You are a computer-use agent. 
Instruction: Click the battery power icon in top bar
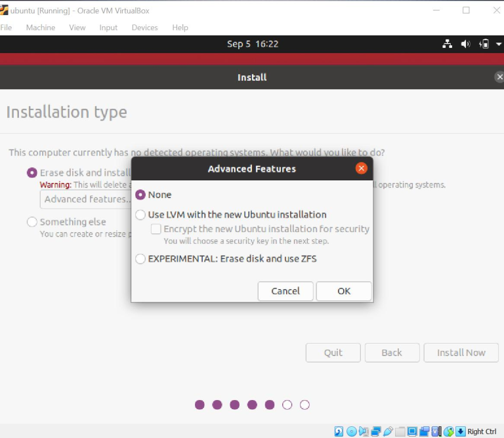pyautogui.click(x=484, y=44)
